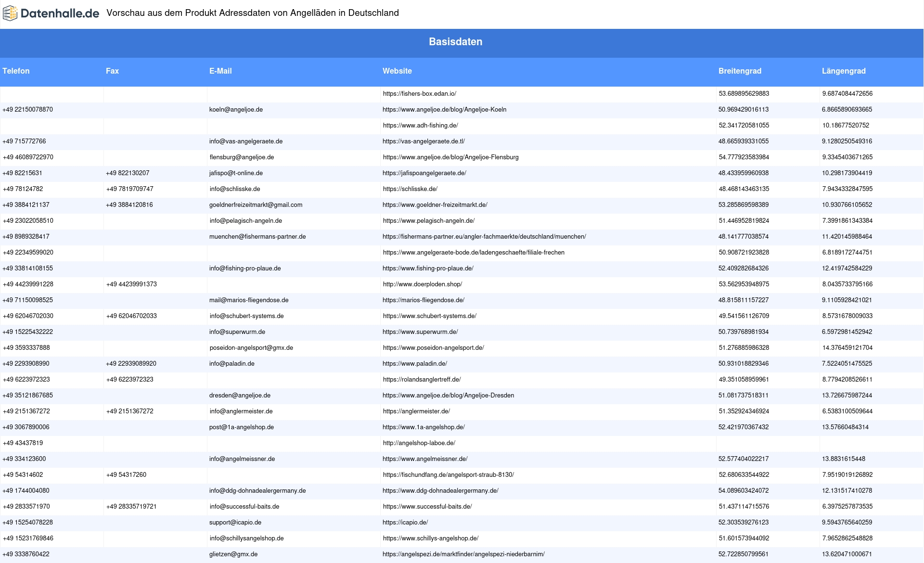Select email info@angelmeissner.de
Screen dimensions: 924x563
(242, 459)
